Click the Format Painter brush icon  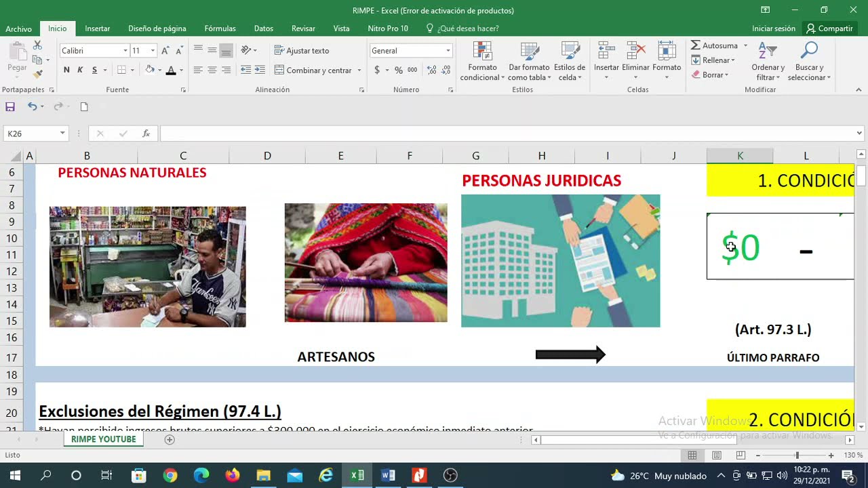click(37, 74)
